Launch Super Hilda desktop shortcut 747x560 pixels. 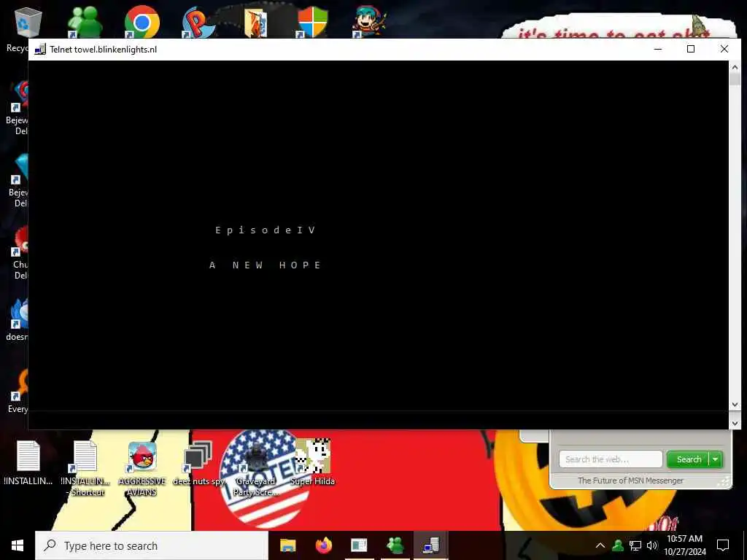pyautogui.click(x=312, y=462)
